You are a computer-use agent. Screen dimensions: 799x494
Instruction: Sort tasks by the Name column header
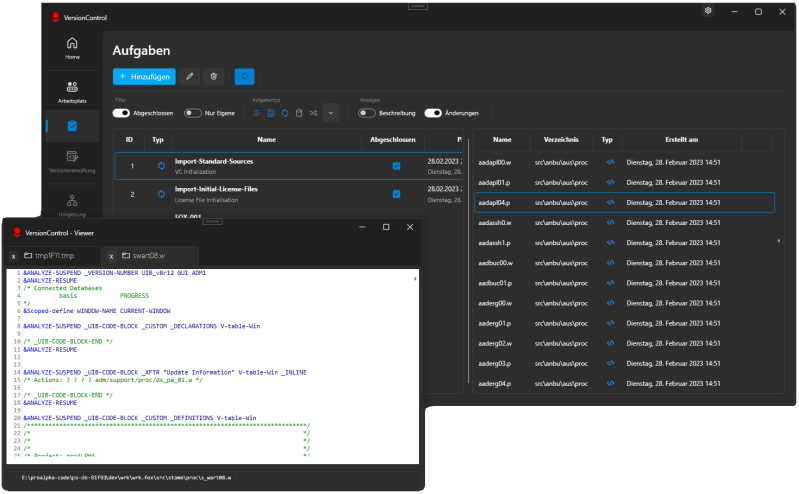(267, 140)
